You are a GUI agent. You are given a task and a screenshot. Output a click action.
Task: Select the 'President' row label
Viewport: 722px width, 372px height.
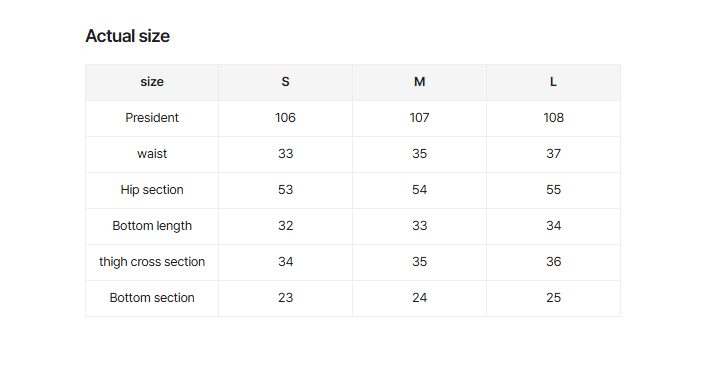click(x=152, y=118)
